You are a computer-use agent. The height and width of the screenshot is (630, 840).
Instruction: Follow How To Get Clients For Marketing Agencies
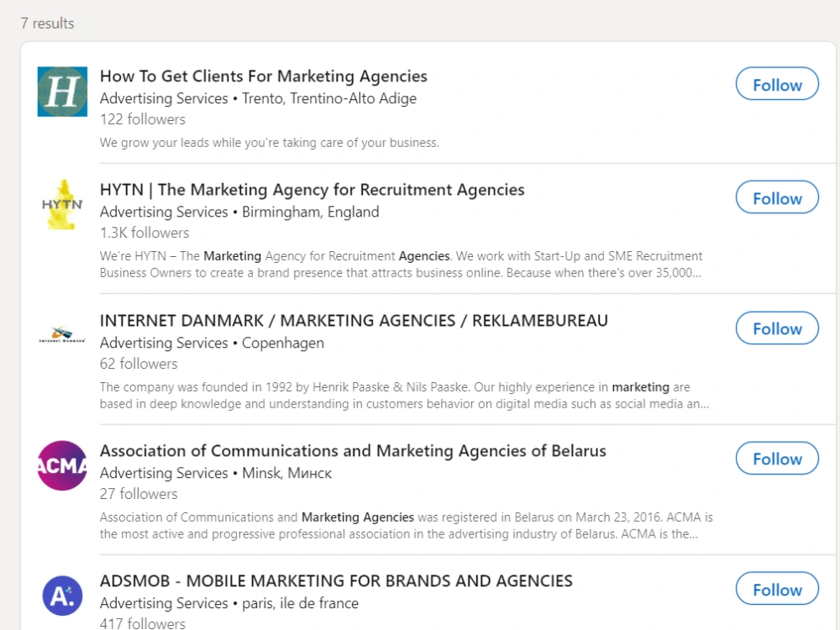[x=777, y=83]
